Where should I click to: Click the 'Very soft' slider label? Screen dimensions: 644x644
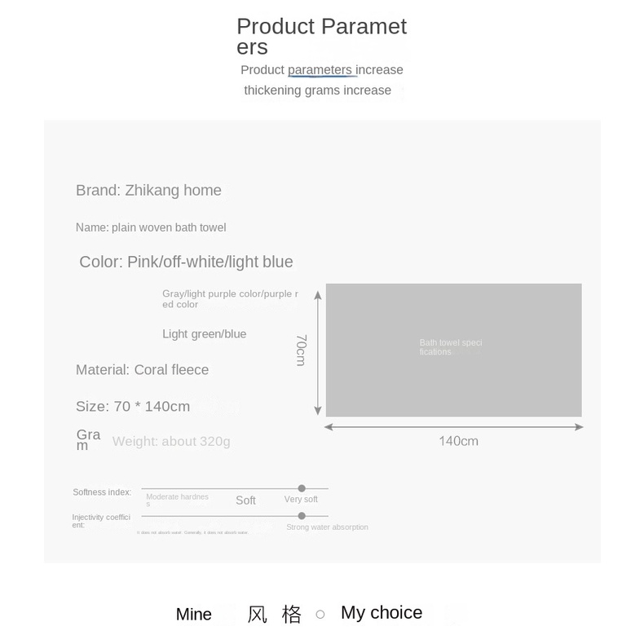(301, 499)
